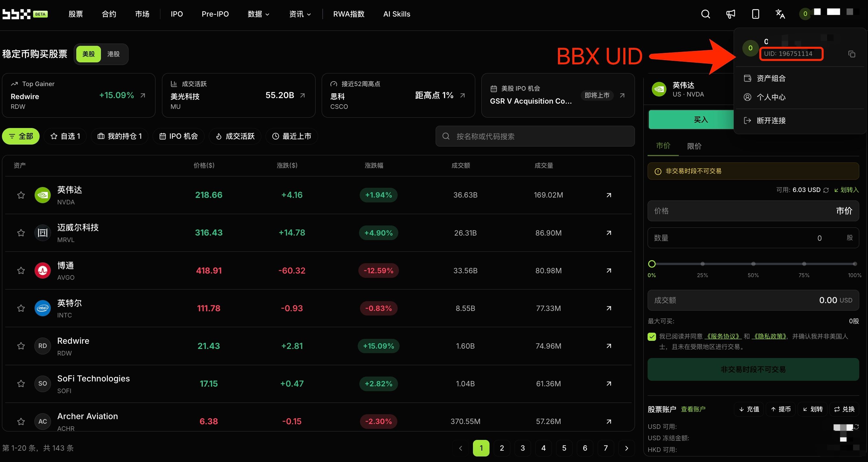The height and width of the screenshot is (462, 868).
Task: Switch to 港股 market toggle
Action: coord(113,54)
